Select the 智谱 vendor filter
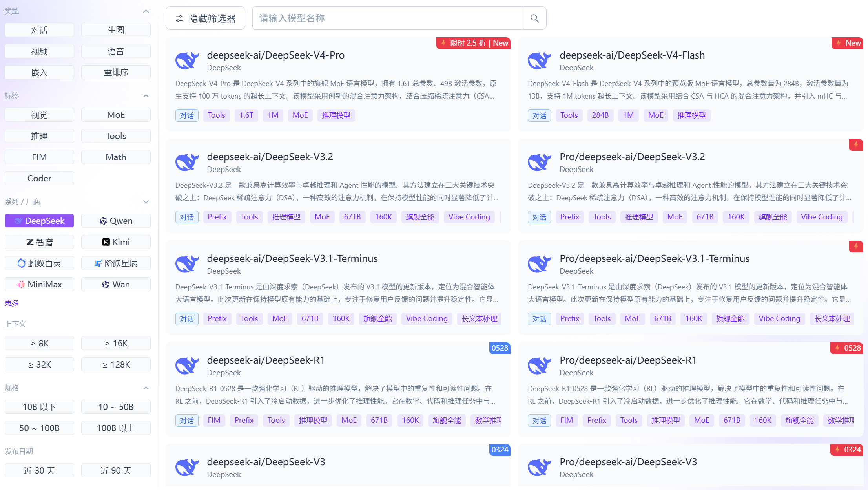 click(39, 242)
